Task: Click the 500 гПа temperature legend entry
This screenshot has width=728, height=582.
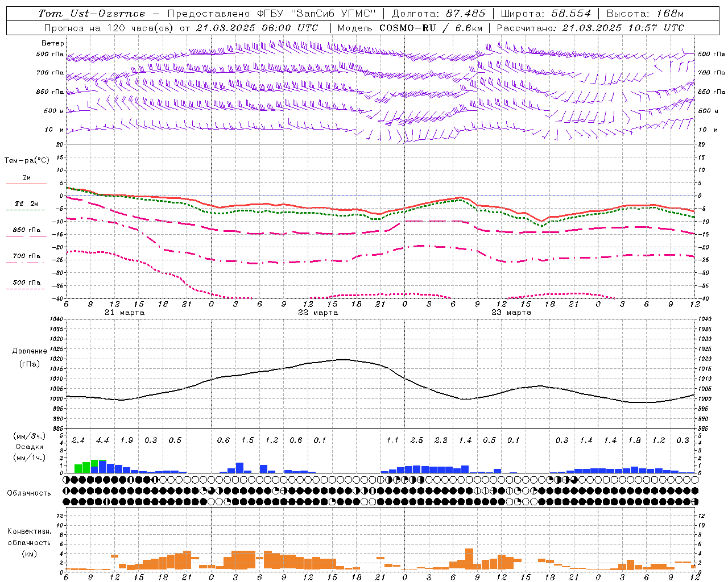Action: (x=27, y=282)
